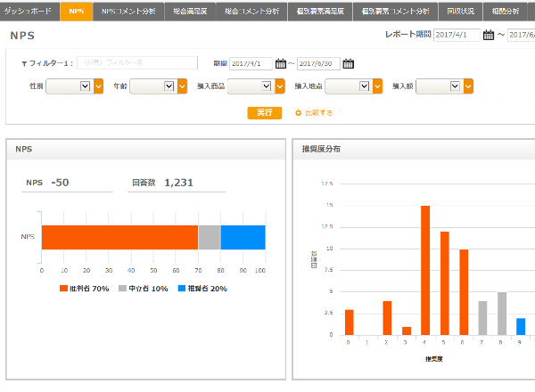This screenshot has width=535, height=392.
Task: Click the orange 実行 button
Action: click(x=265, y=113)
